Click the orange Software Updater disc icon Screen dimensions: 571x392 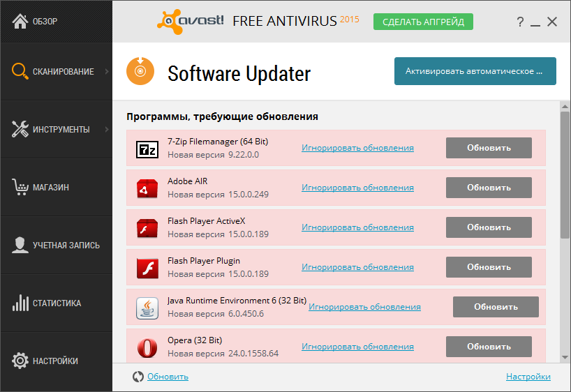[x=140, y=71]
